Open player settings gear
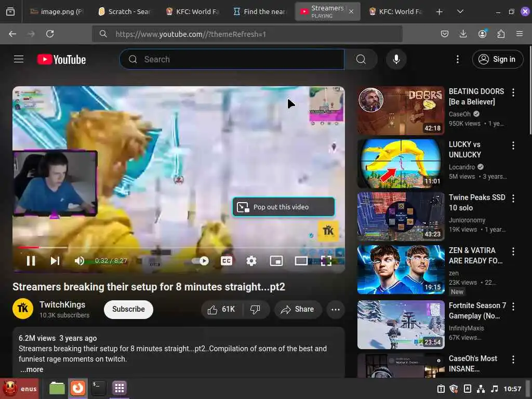Viewport: 532px width, 399px height. (251, 261)
